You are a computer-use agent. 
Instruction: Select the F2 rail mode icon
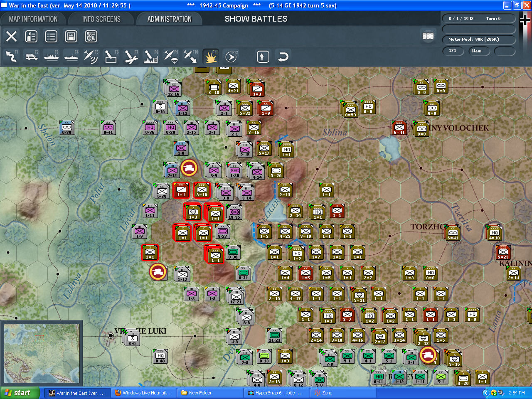(x=32, y=56)
